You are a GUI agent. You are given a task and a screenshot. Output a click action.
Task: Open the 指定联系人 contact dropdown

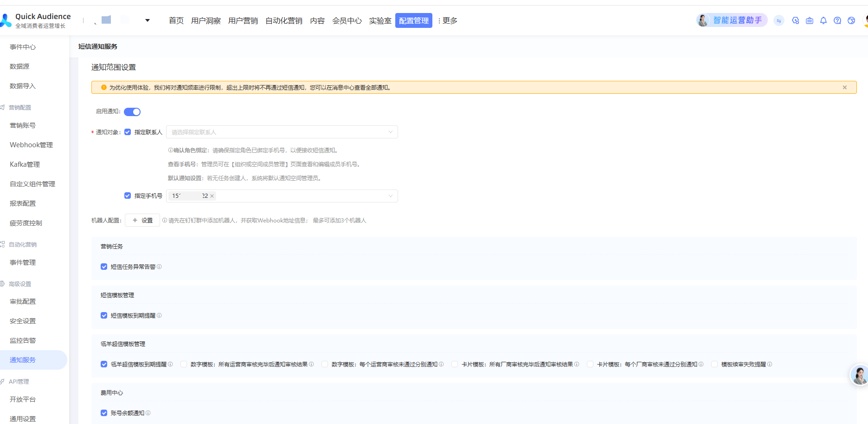tap(282, 132)
